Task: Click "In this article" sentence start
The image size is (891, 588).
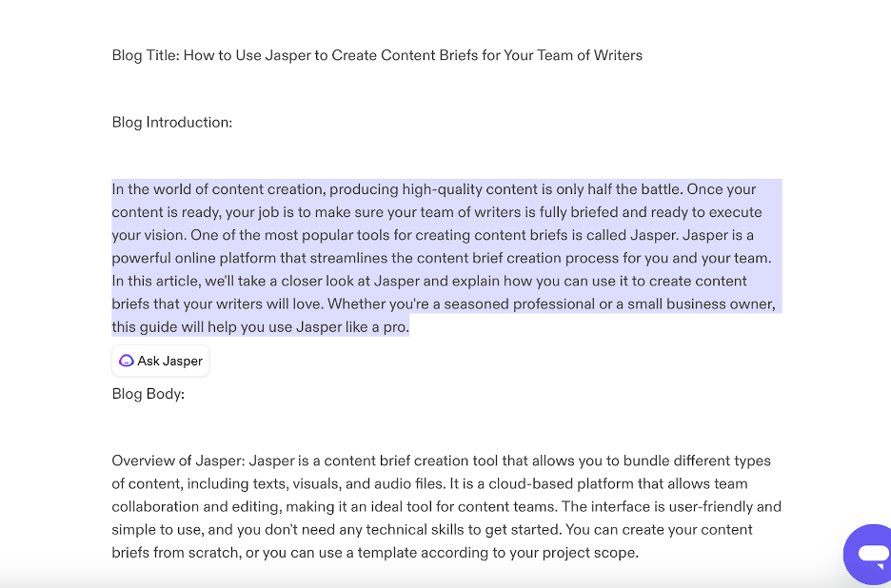Action: click(x=156, y=281)
